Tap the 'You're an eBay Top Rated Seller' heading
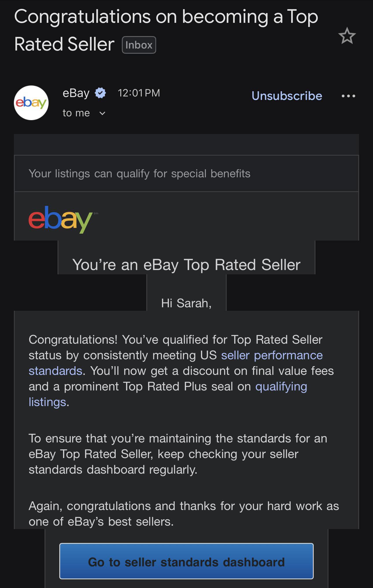The height and width of the screenshot is (588, 373). coord(186,265)
